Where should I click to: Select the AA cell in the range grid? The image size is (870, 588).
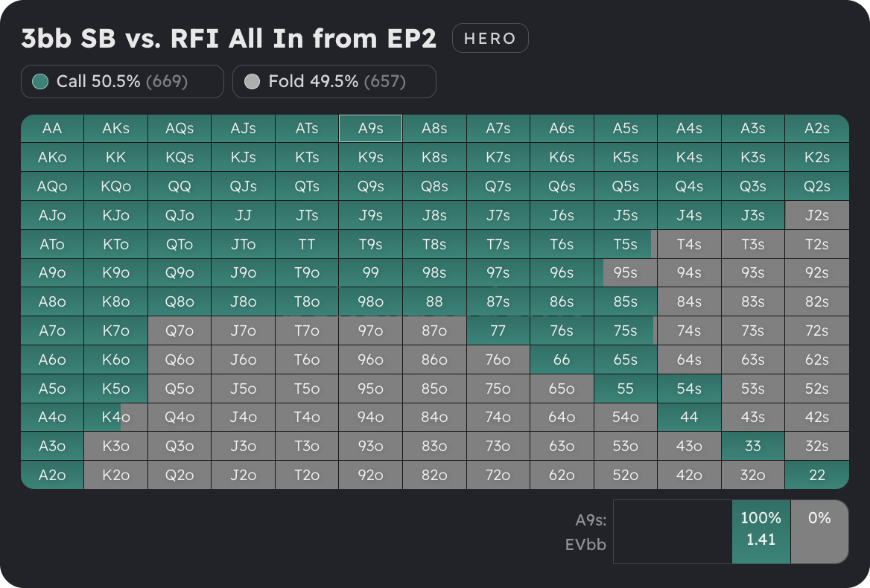point(51,128)
